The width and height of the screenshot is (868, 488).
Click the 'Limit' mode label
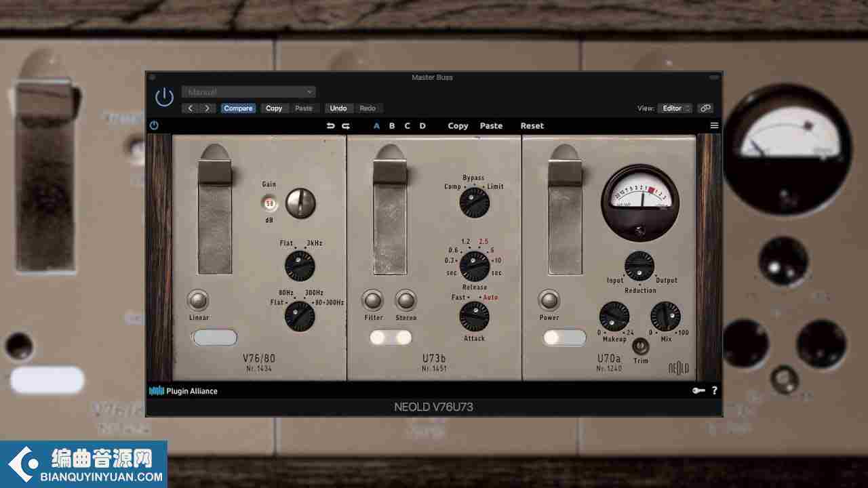(x=496, y=186)
